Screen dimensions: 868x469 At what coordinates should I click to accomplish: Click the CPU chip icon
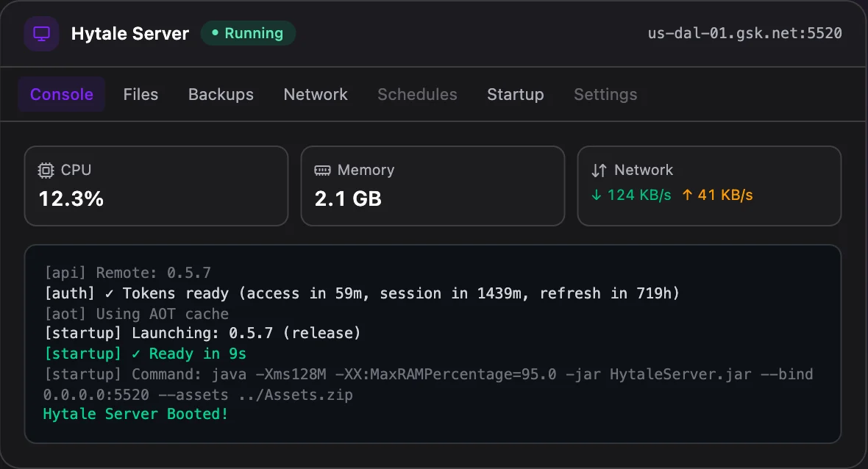click(x=46, y=171)
